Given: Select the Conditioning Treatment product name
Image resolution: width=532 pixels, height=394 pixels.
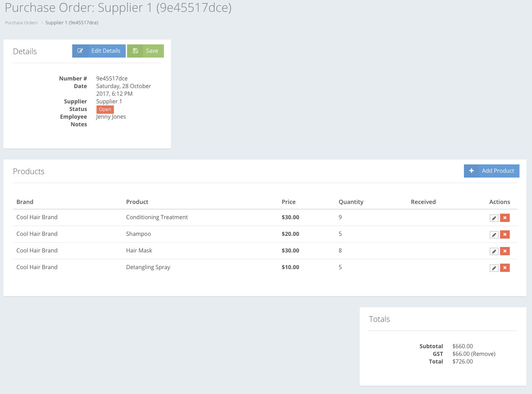Looking at the screenshot, I should click(157, 217).
